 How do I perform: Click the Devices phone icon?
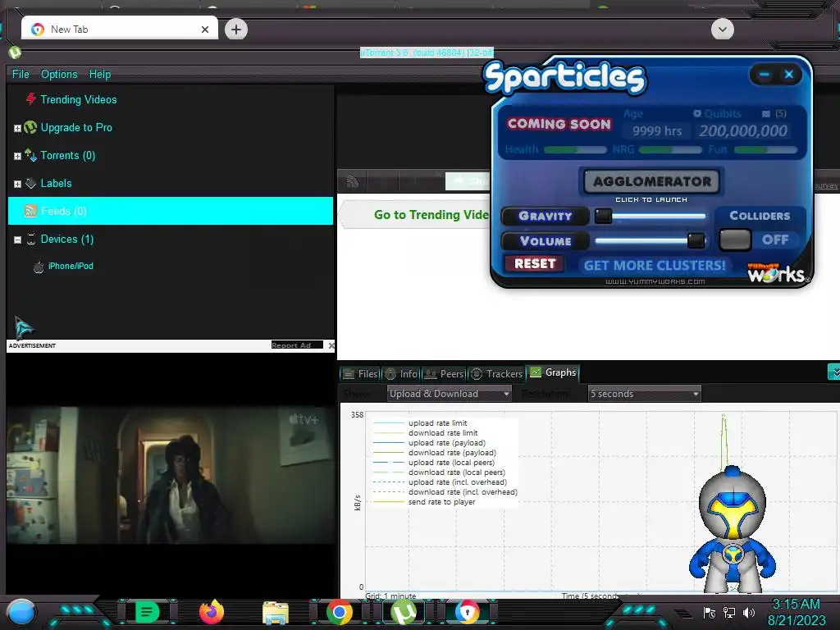30,239
